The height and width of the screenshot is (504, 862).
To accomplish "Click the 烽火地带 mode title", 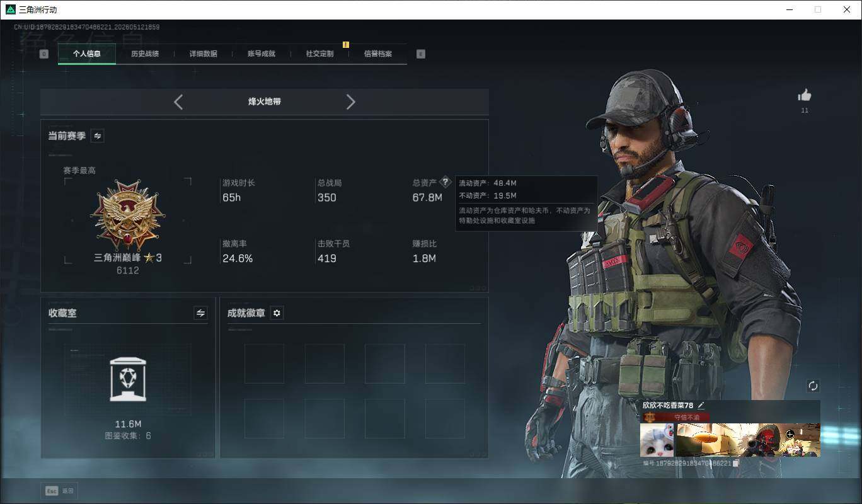I will point(265,101).
